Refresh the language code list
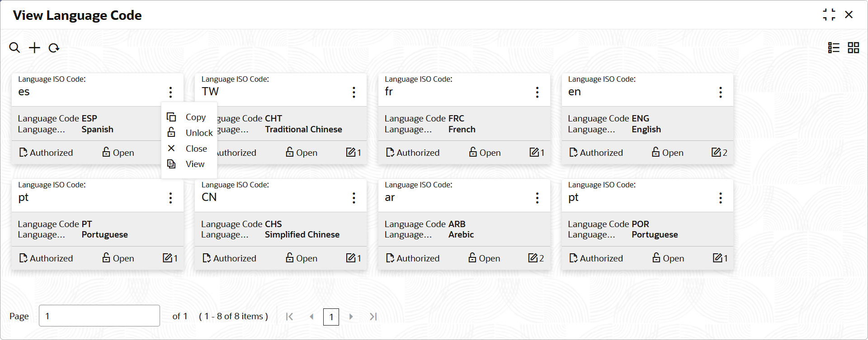 coord(54,47)
